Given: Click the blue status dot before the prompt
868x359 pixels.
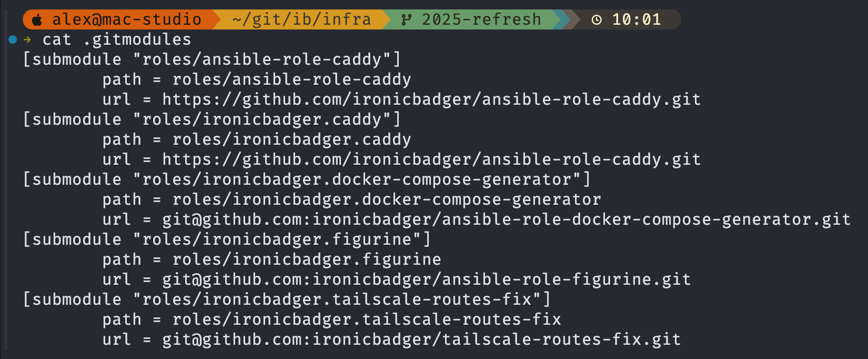Looking at the screenshot, I should click(x=13, y=39).
